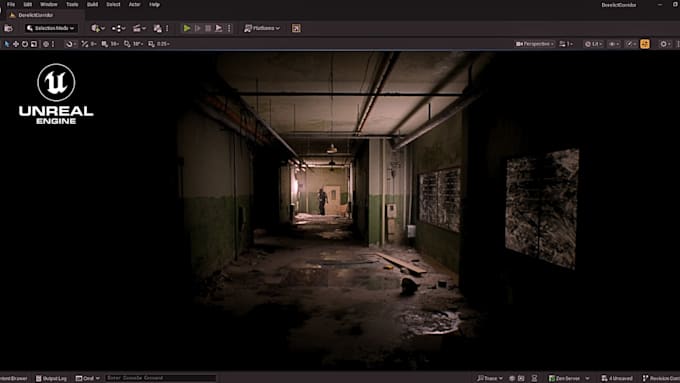This screenshot has width=680, height=383.
Task: Click the 4 Unsaved indicator
Action: click(x=617, y=378)
